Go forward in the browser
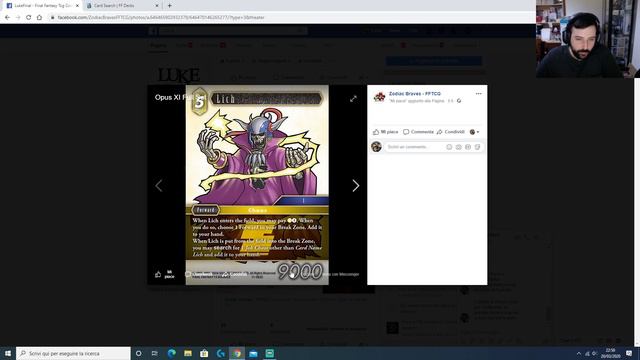The height and width of the screenshot is (360, 640). (18, 18)
